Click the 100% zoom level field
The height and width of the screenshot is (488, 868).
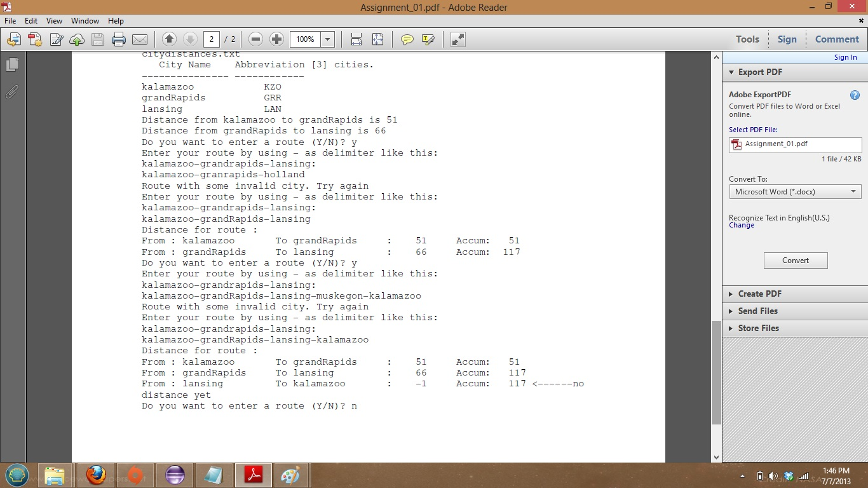[305, 39]
